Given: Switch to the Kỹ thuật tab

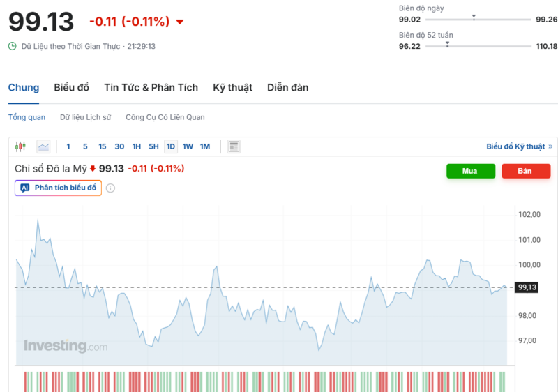Looking at the screenshot, I should (232, 88).
